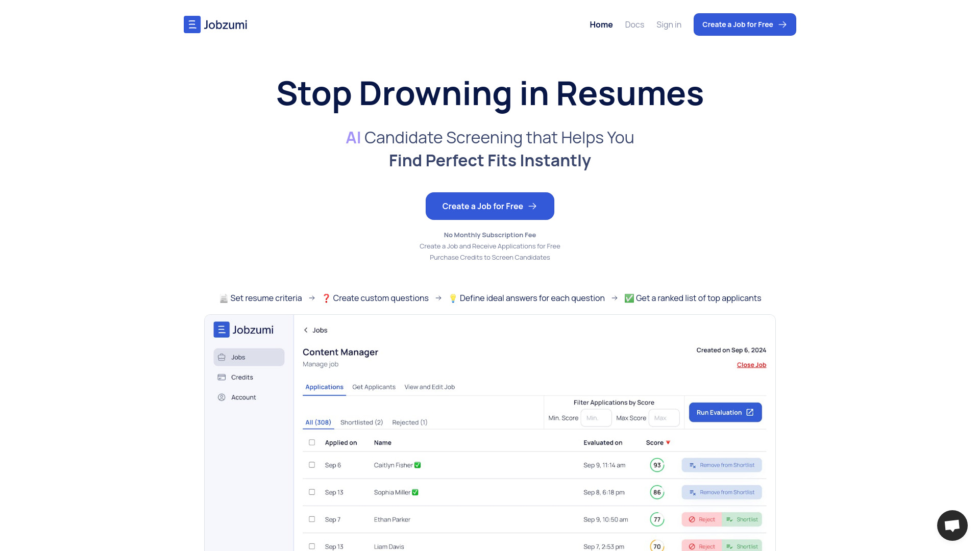
Task: Toggle the select-all applications checkbox
Action: click(312, 443)
